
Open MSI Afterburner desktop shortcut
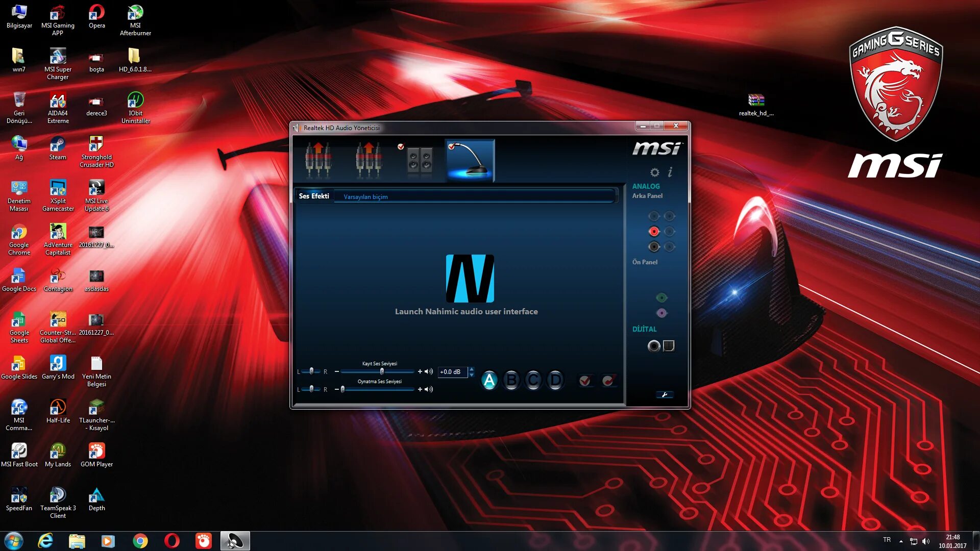click(x=135, y=20)
